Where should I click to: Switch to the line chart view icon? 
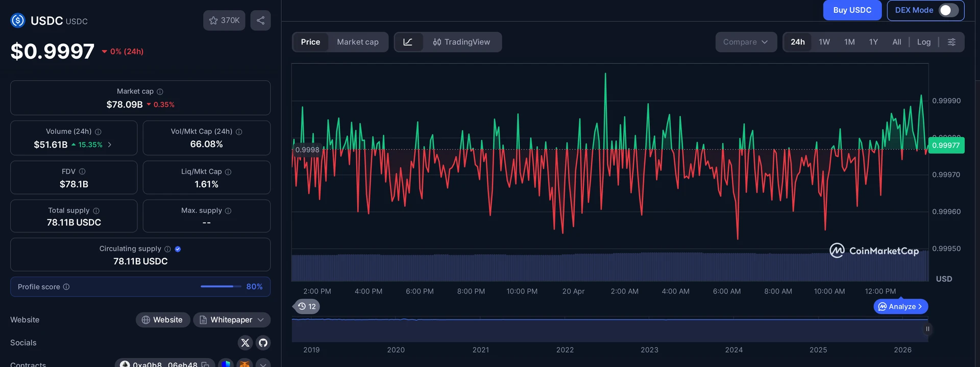(x=408, y=42)
